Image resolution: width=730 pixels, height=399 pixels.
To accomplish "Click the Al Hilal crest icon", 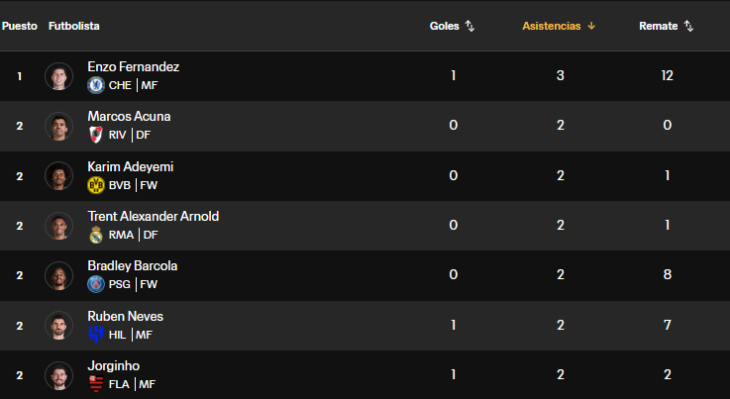I will point(96,334).
